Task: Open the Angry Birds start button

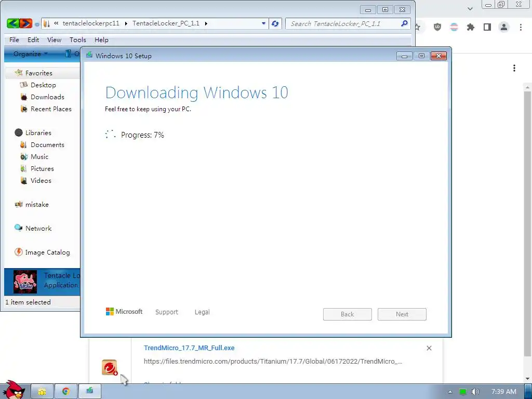Action: click(x=13, y=390)
